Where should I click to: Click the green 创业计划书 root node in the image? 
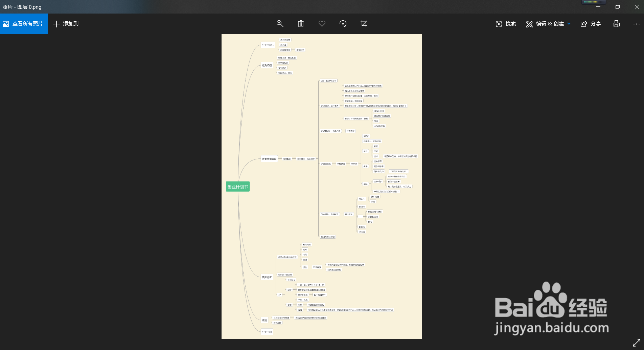click(x=238, y=187)
